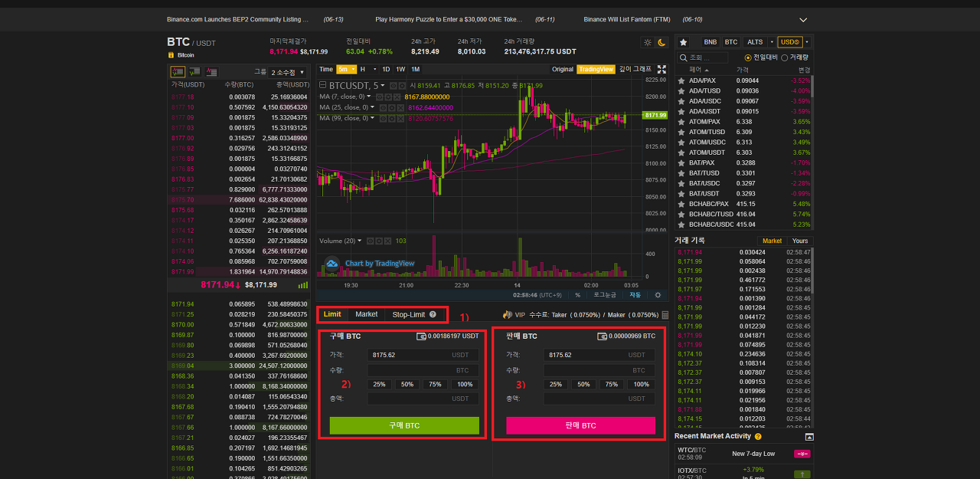This screenshot has width=980, height=479.
Task: Select 거래량 radio button
Action: [x=785, y=57]
